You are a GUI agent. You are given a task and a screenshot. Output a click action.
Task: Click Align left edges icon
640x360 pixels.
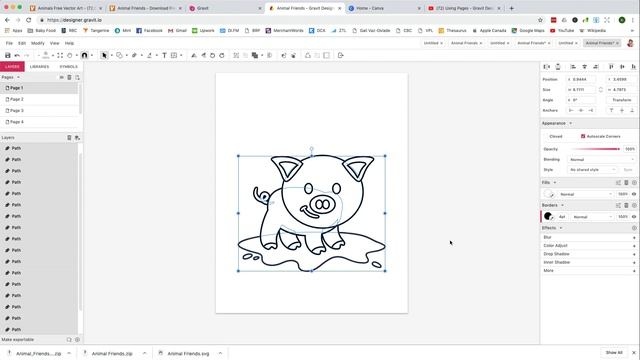(573, 67)
